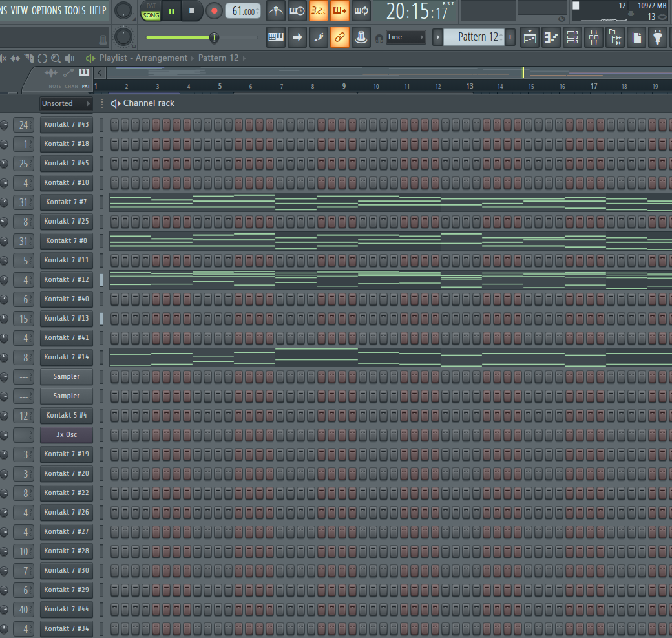Image resolution: width=672 pixels, height=638 pixels.
Task: Open the Pattern 12 selector dropdown
Action: [478, 37]
